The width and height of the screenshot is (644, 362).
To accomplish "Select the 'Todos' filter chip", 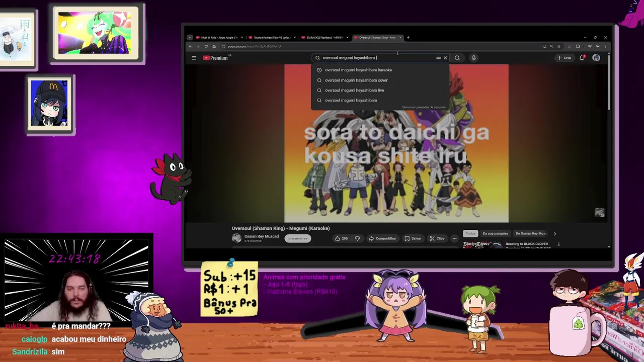I will [470, 233].
